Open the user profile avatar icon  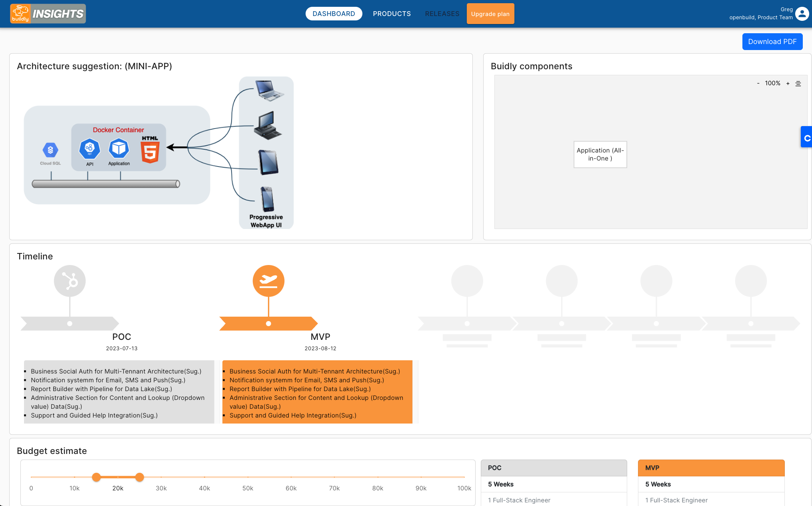click(x=802, y=14)
